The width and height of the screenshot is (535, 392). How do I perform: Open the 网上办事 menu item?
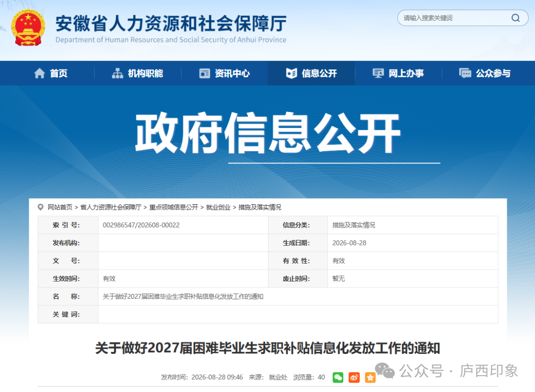tap(398, 73)
